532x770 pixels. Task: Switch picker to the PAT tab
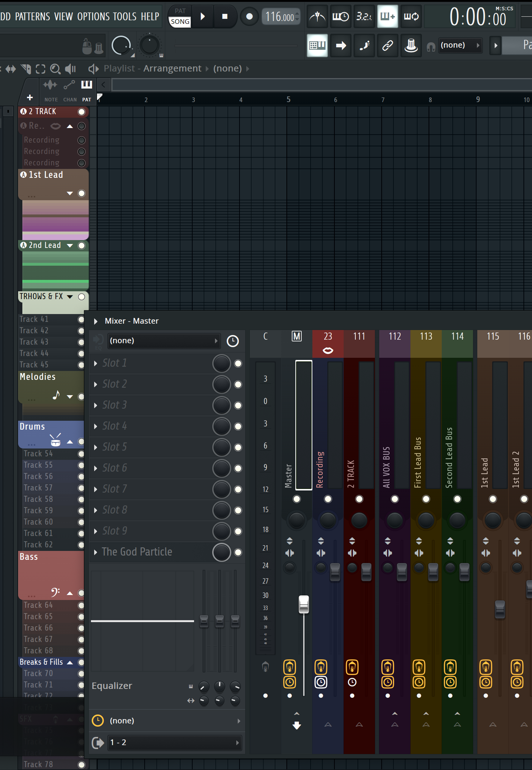tap(87, 91)
